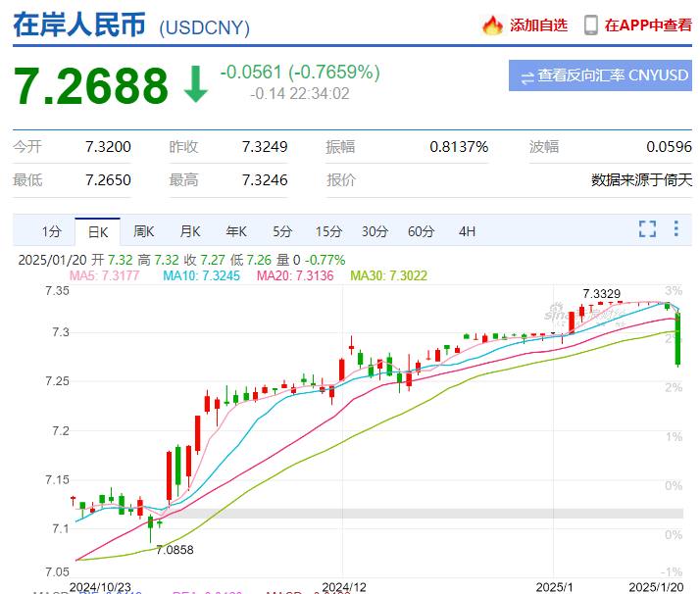The height and width of the screenshot is (594, 700).
Task: Click the green down arrow next to 7.2688
Action: tap(195, 84)
